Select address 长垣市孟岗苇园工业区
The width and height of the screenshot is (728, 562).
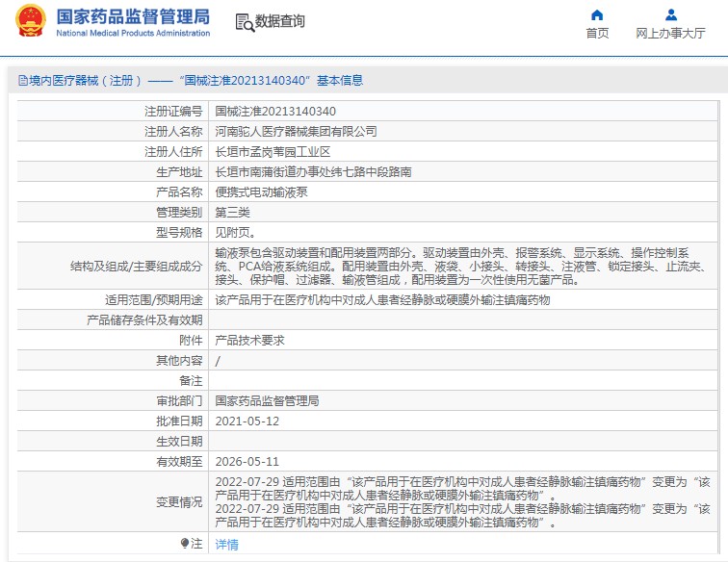pyautogui.click(x=273, y=152)
